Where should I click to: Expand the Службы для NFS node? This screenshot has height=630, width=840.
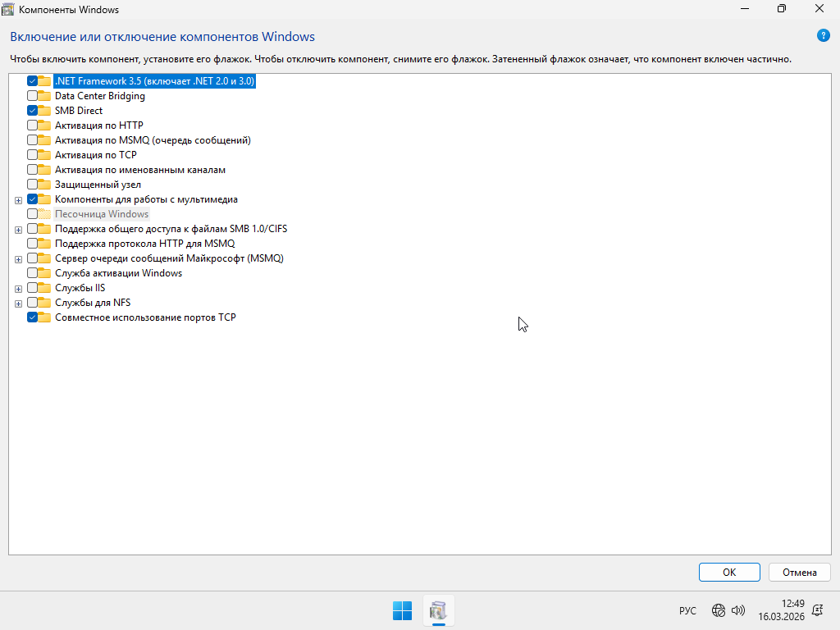pos(18,304)
